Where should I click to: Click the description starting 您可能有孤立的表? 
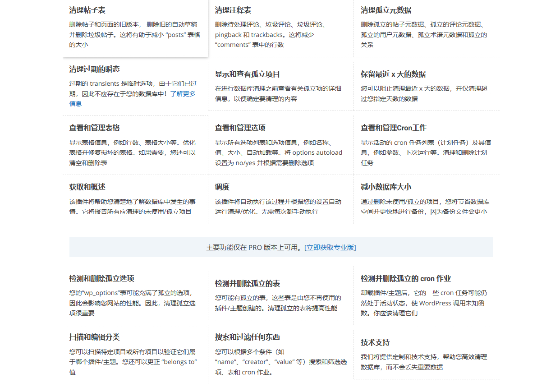coord(278,303)
